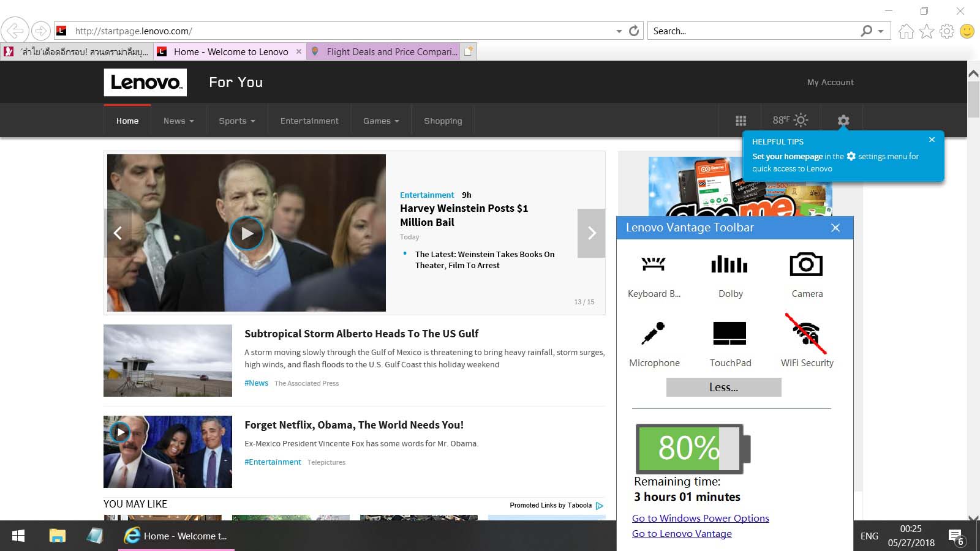Dismiss the Helpful Tips popup
This screenshot has width=980, height=551.
pos(932,140)
